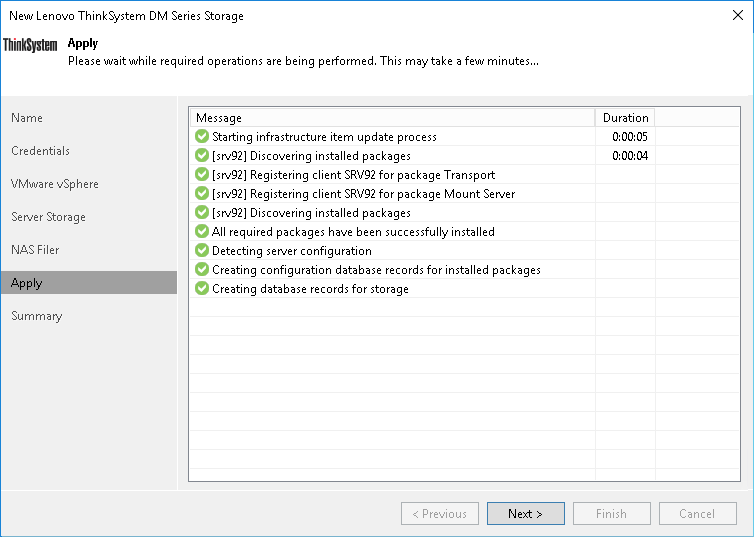Open the Name wizard step
The width and height of the screenshot is (754, 537).
click(x=27, y=118)
